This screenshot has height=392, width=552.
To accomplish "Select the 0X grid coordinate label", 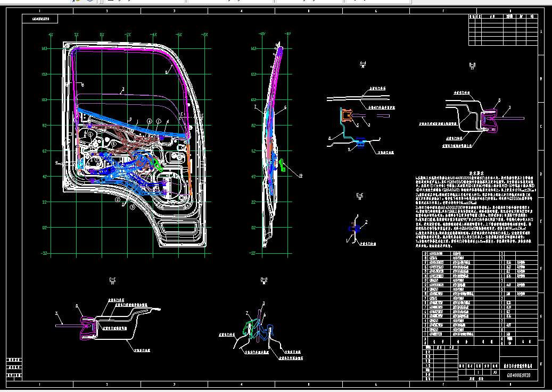I will coord(102,35).
